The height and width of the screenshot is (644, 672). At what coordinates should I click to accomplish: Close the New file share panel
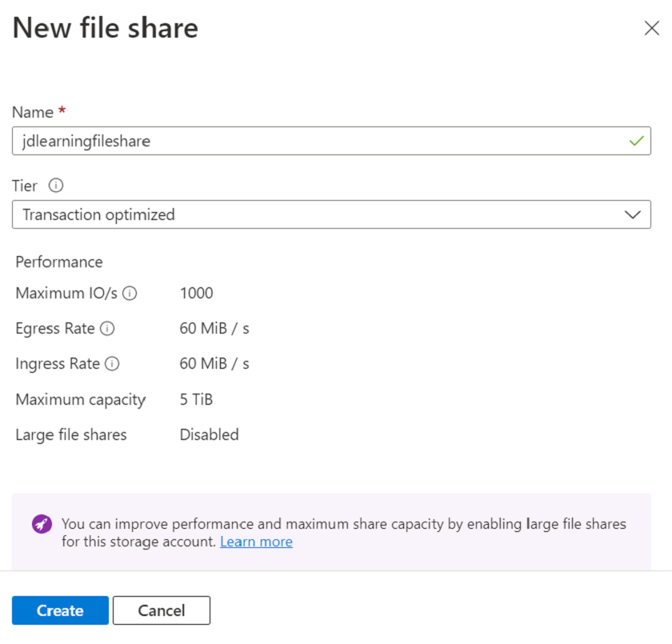click(x=652, y=27)
